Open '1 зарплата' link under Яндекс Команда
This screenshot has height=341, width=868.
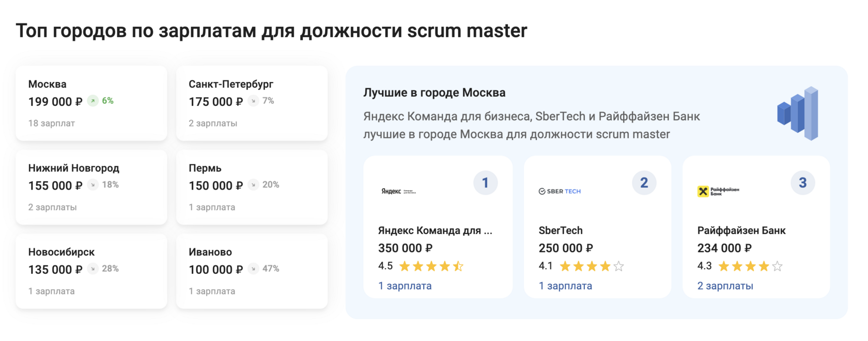tap(405, 286)
